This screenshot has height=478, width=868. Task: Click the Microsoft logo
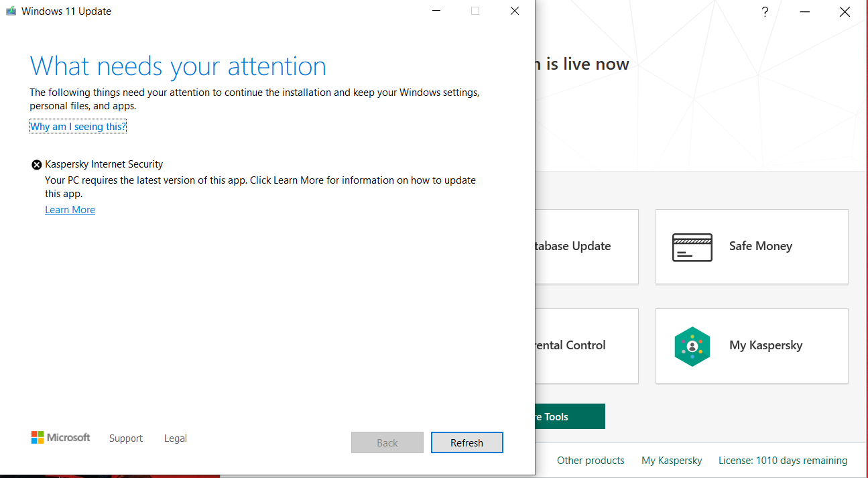[x=60, y=438]
